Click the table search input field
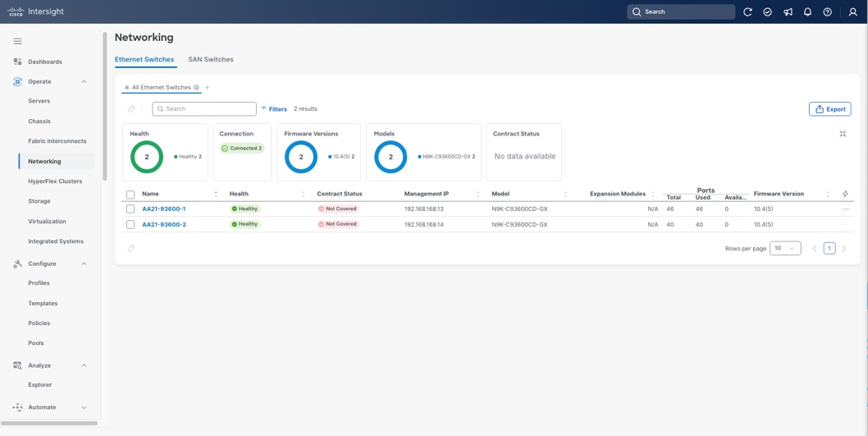Viewport: 868px width, 436px height. point(204,109)
